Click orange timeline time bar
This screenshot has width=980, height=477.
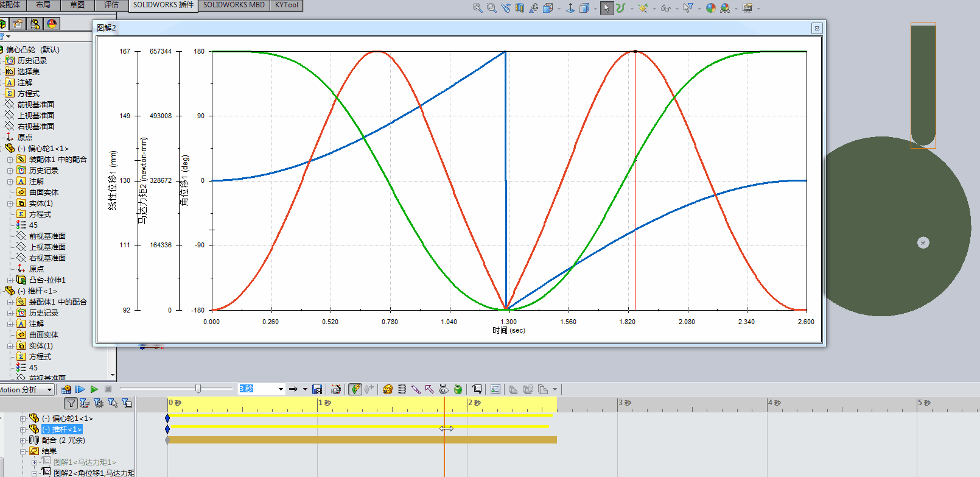[444, 436]
